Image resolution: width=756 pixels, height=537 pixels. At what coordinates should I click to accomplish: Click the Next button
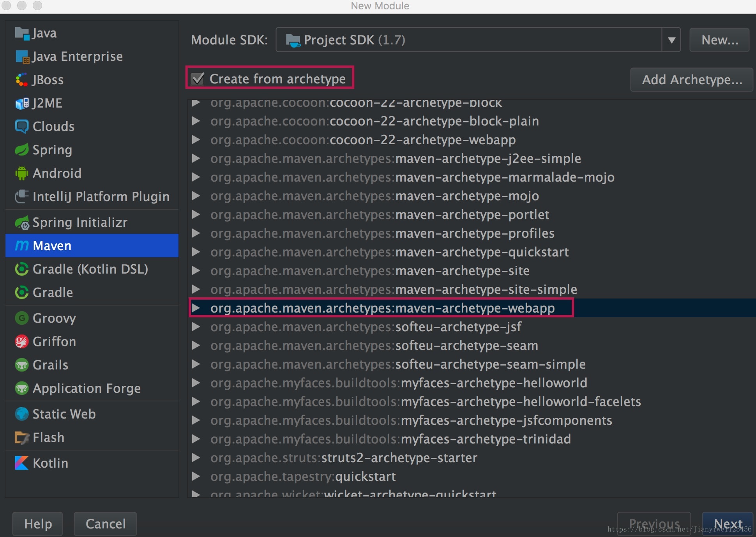[x=728, y=524]
